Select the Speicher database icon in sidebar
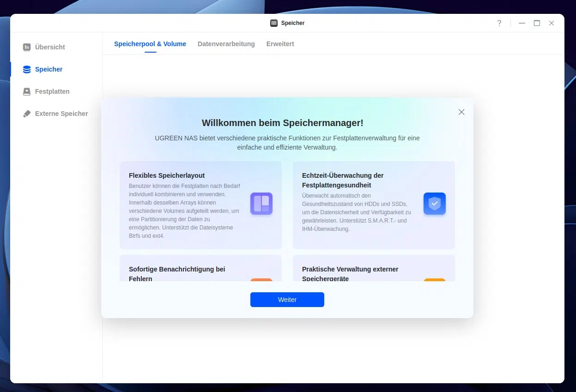This screenshot has width=576, height=392. click(27, 69)
